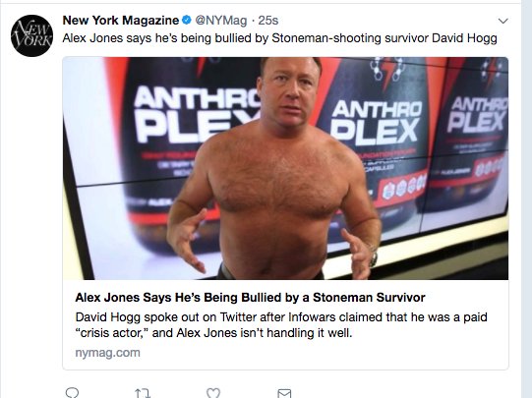
Task: Expand the tweet options chevron
Action: tap(502, 21)
